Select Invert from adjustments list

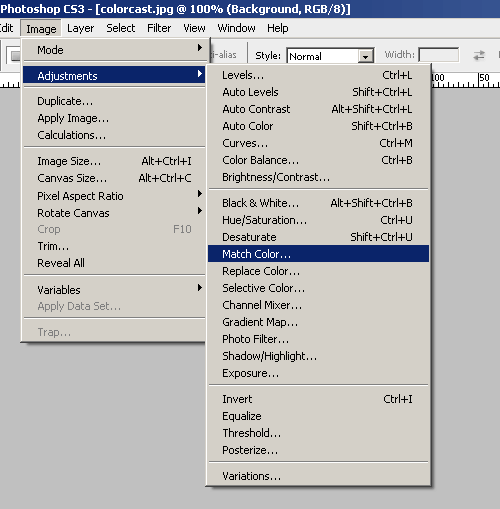318,399
